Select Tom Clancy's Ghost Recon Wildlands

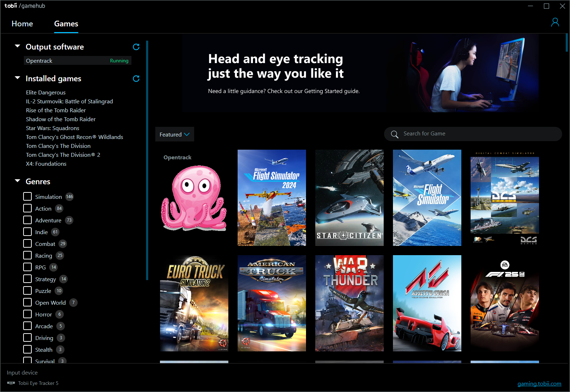click(74, 137)
